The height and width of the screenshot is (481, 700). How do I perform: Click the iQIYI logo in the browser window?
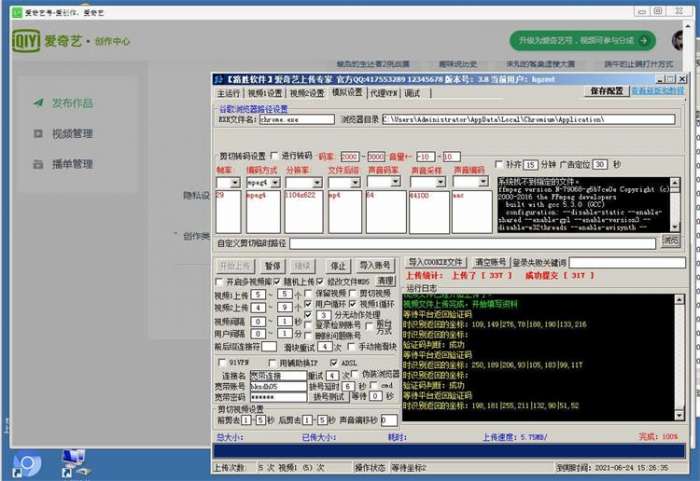coord(26,41)
